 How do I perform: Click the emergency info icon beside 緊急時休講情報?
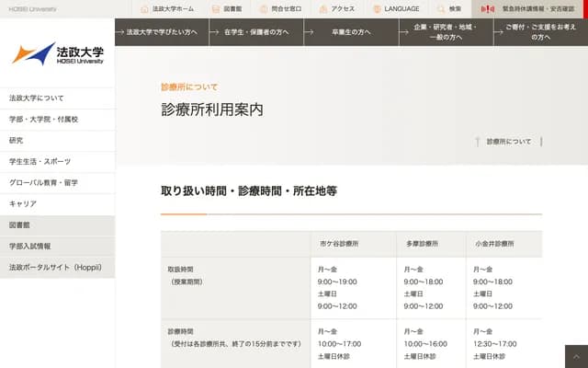[489, 8]
